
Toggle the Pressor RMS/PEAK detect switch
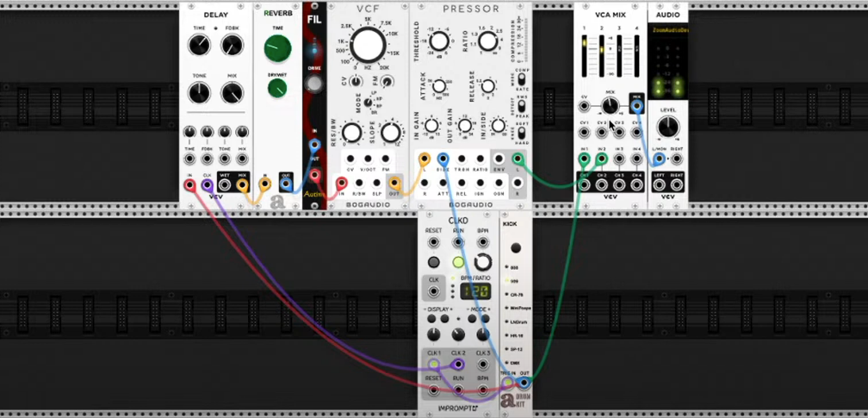click(521, 108)
